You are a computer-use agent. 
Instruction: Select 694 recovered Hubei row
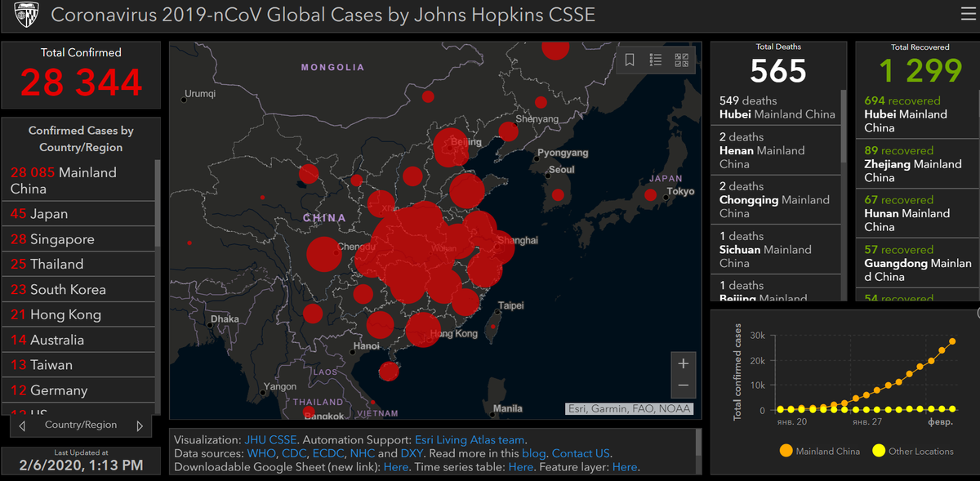coord(915,114)
